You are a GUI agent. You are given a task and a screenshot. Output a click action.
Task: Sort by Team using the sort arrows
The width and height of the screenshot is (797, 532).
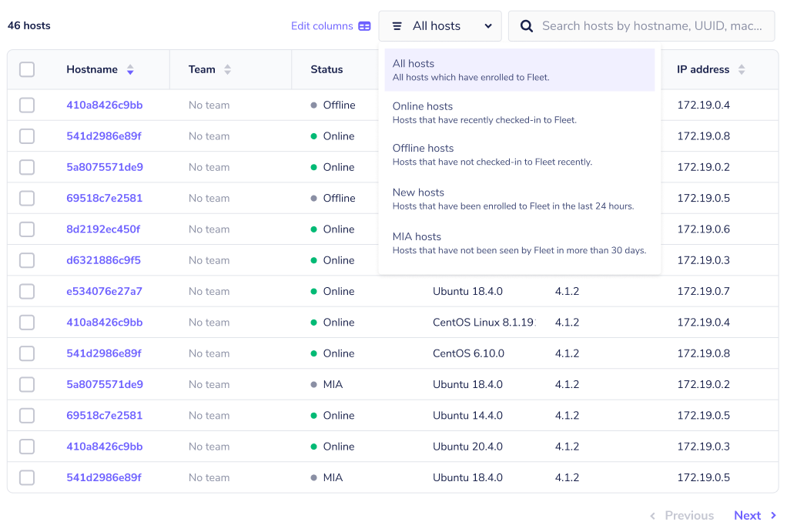coord(227,69)
